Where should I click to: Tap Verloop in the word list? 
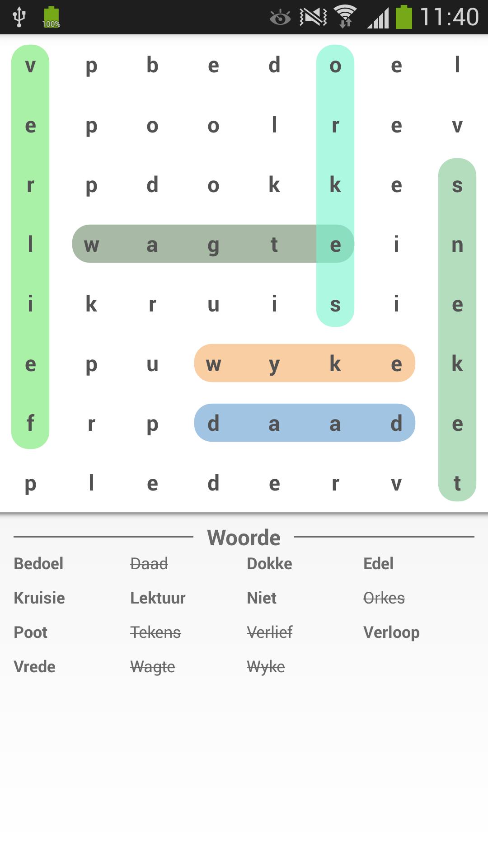[x=392, y=632]
